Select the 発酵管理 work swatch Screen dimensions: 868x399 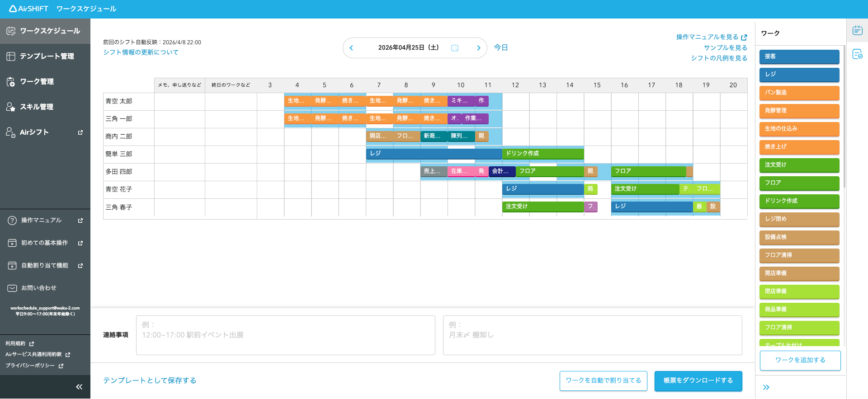[x=799, y=111]
